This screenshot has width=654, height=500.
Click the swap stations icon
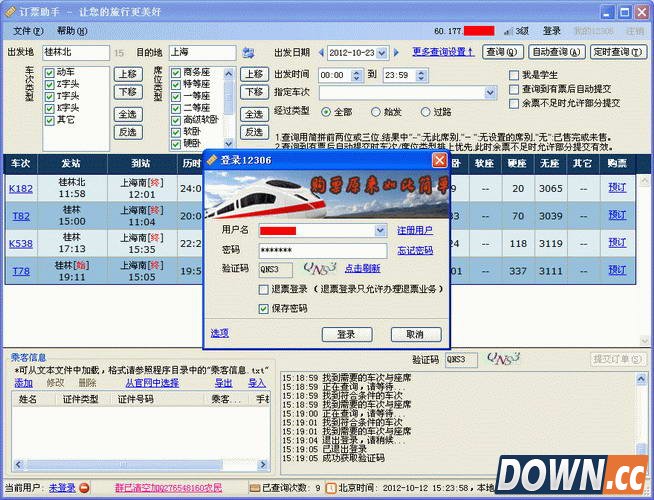pyautogui.click(x=249, y=53)
